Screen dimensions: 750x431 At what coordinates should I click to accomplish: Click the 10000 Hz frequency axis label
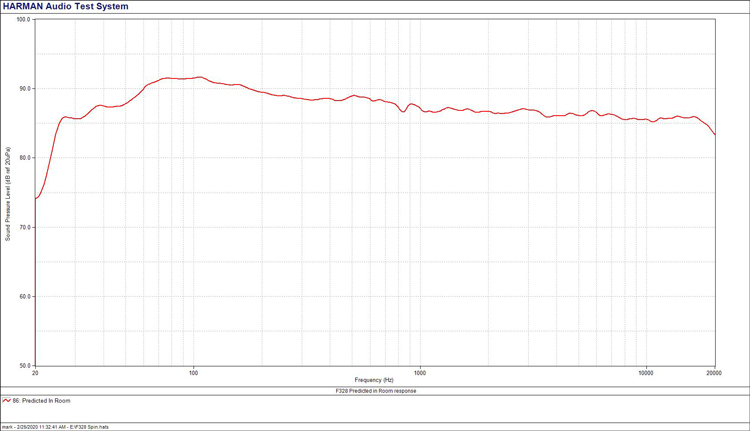point(646,373)
